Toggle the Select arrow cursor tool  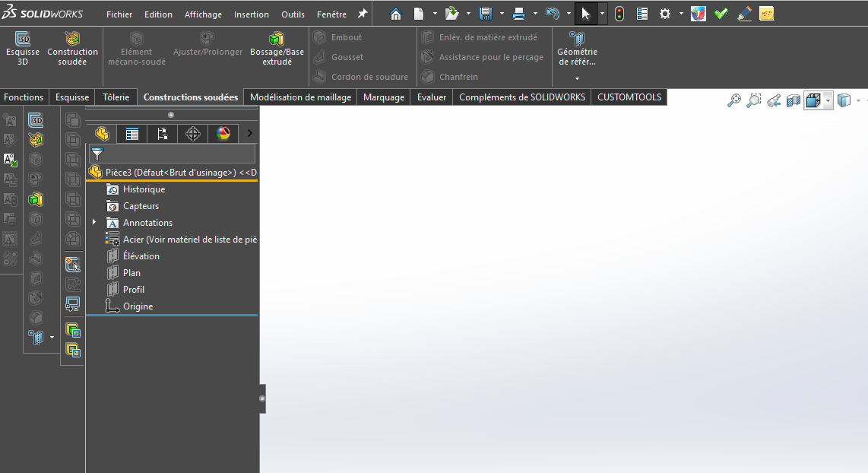click(585, 14)
